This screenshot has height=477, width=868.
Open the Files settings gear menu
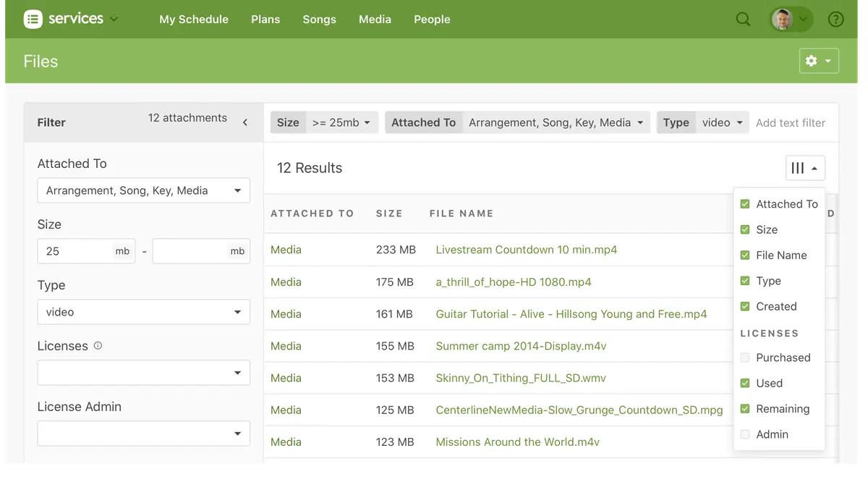click(819, 62)
